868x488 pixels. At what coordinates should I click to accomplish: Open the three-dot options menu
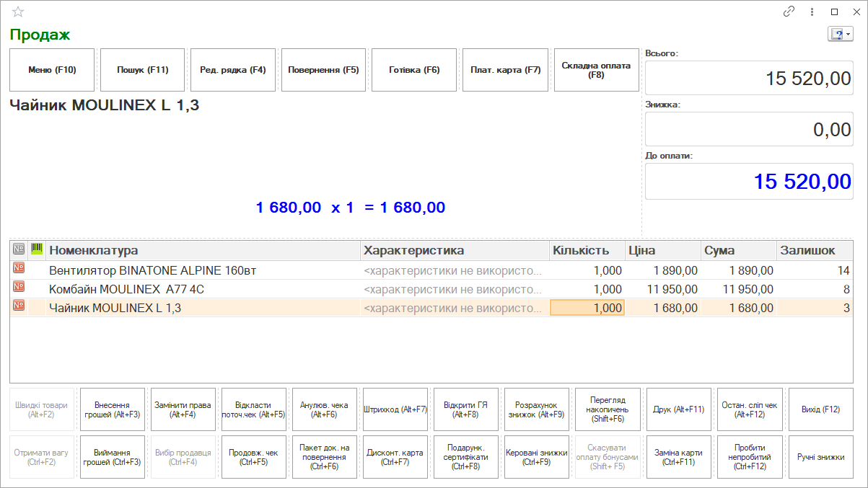click(812, 12)
